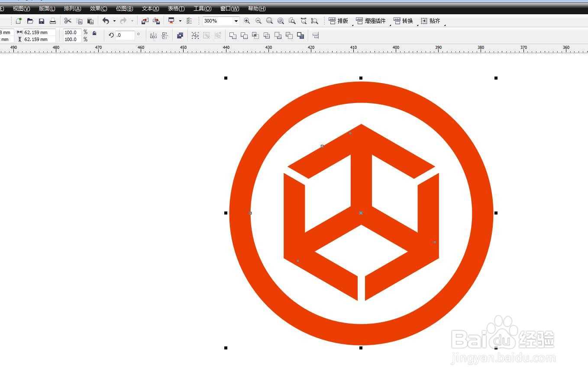This screenshot has width=588, height=378.
Task: Open the 排列(A) menu
Action: [72, 9]
